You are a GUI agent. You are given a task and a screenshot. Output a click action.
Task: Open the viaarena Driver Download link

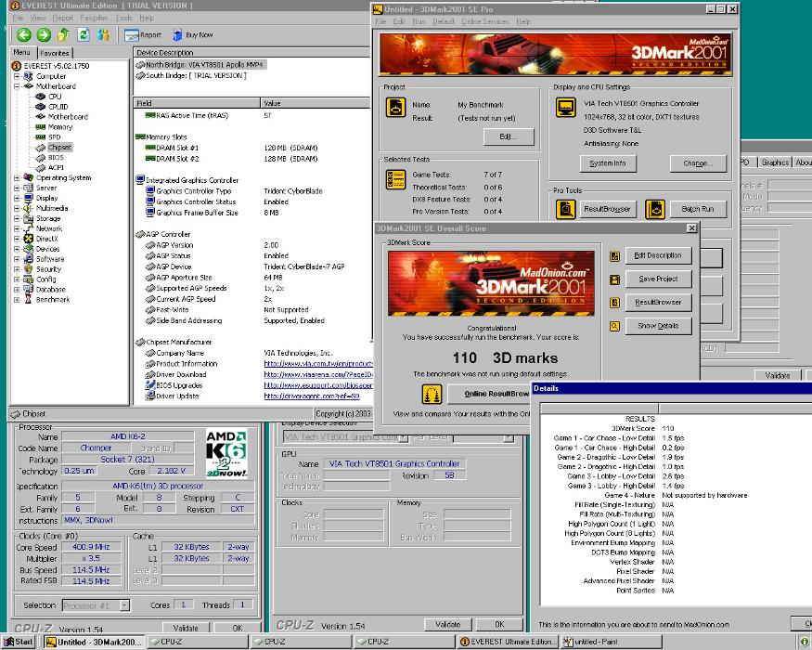pos(318,375)
